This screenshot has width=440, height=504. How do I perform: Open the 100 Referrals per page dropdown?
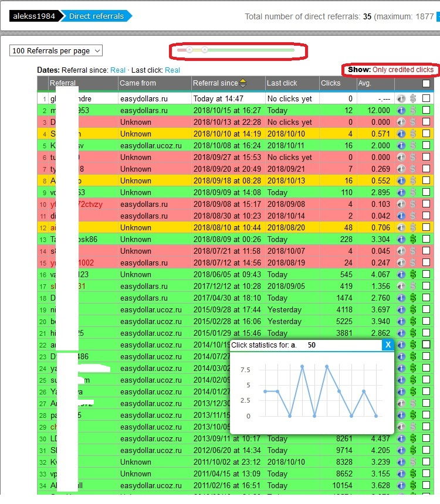56,51
